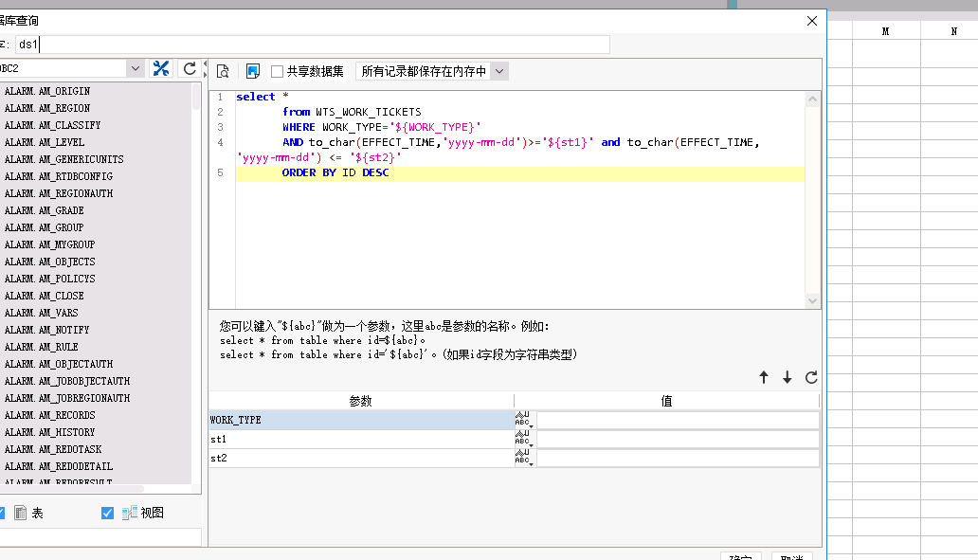The width and height of the screenshot is (978, 560).
Task: Expand the database connection combo box
Action: click(x=135, y=68)
